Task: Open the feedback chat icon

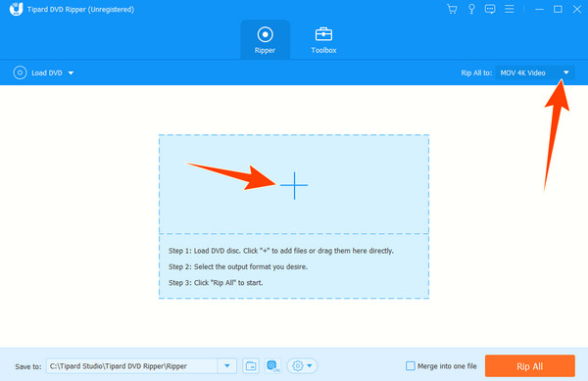Action: point(490,9)
